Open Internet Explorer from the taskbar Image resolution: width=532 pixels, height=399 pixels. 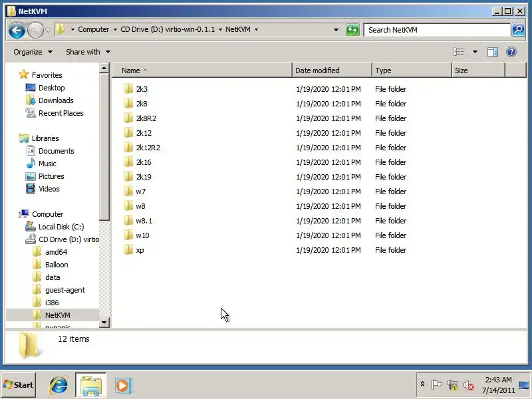point(59,385)
